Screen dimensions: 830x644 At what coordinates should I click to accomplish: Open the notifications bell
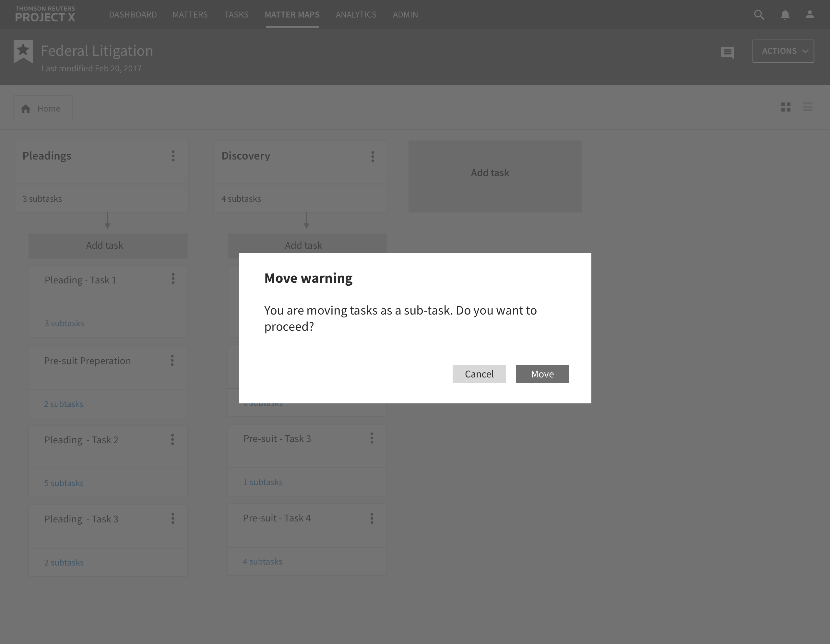[x=785, y=15]
